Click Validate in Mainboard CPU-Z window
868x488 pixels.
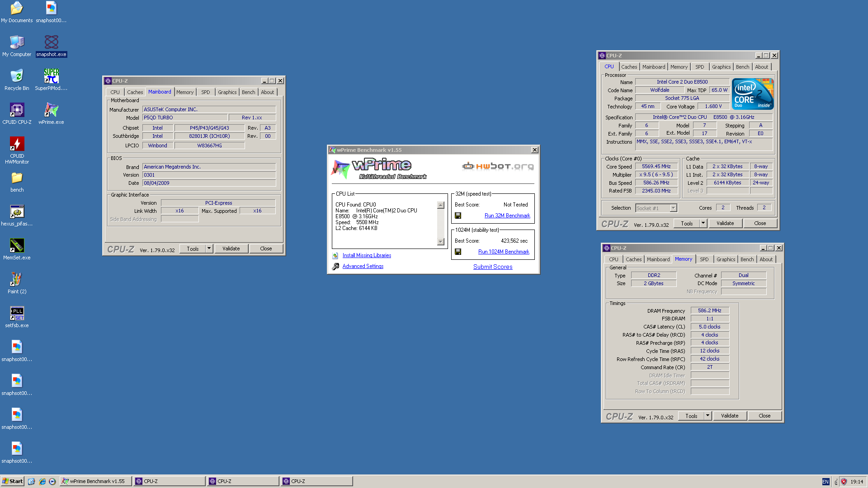(x=231, y=249)
